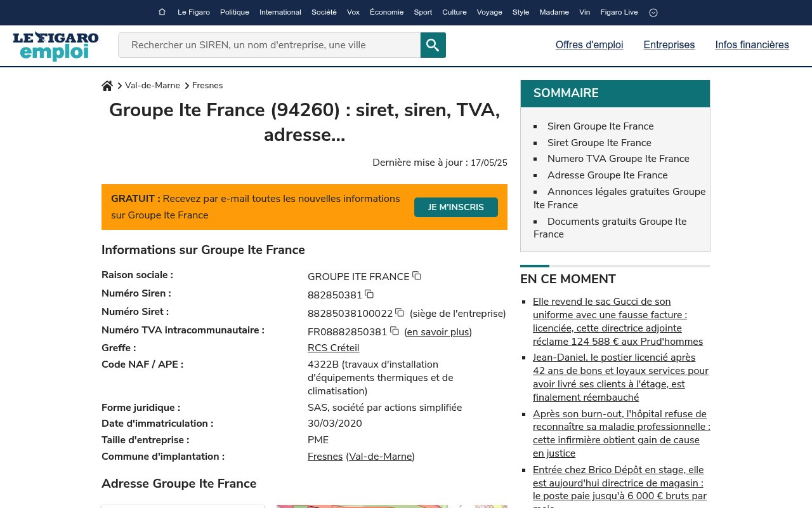The height and width of the screenshot is (508, 812).
Task: Go to Entreprises page
Action: [x=669, y=45]
